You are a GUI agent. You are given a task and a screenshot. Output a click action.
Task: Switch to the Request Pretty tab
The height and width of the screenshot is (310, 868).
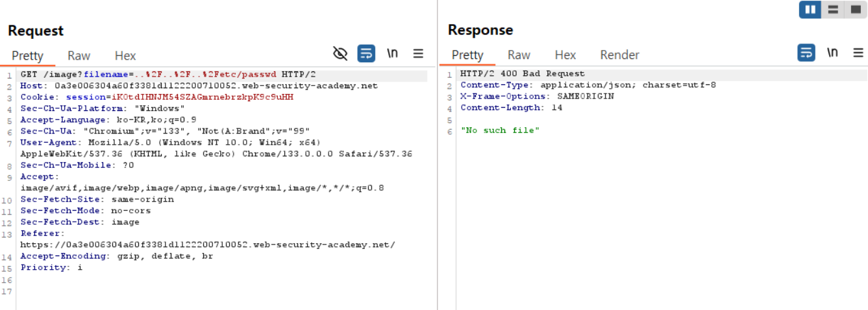coord(27,56)
